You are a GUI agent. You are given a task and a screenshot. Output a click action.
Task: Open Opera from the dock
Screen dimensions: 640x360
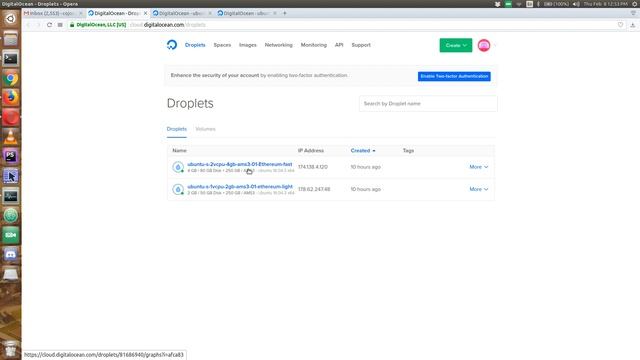[11, 118]
